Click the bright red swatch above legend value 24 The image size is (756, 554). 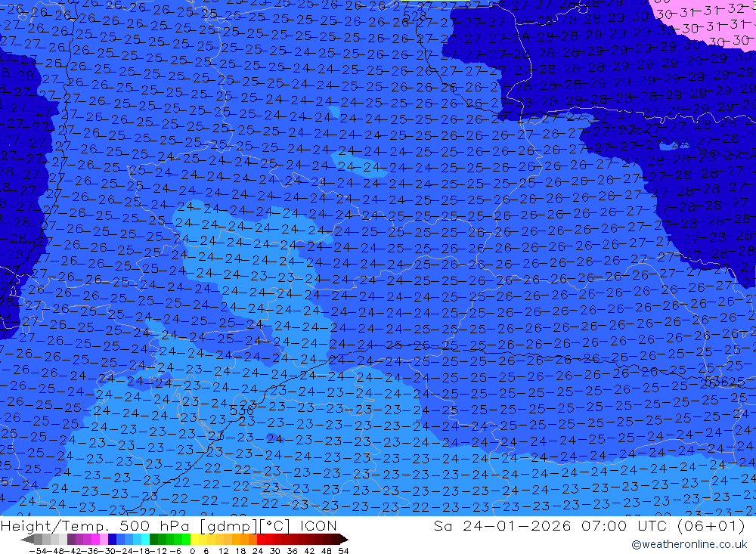[x=261, y=539]
